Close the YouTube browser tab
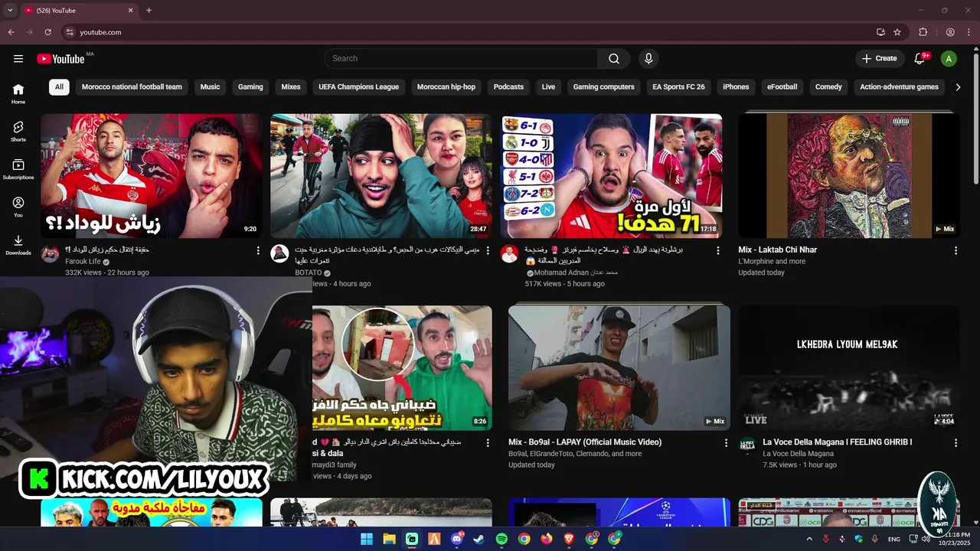The width and height of the screenshot is (980, 551). click(x=130, y=11)
